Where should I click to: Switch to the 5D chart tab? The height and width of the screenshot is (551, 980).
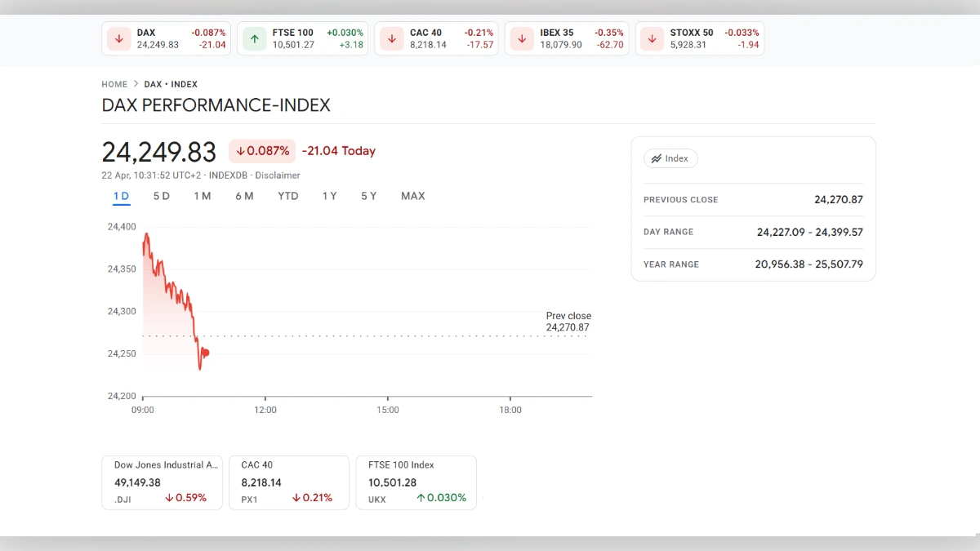[x=161, y=196]
